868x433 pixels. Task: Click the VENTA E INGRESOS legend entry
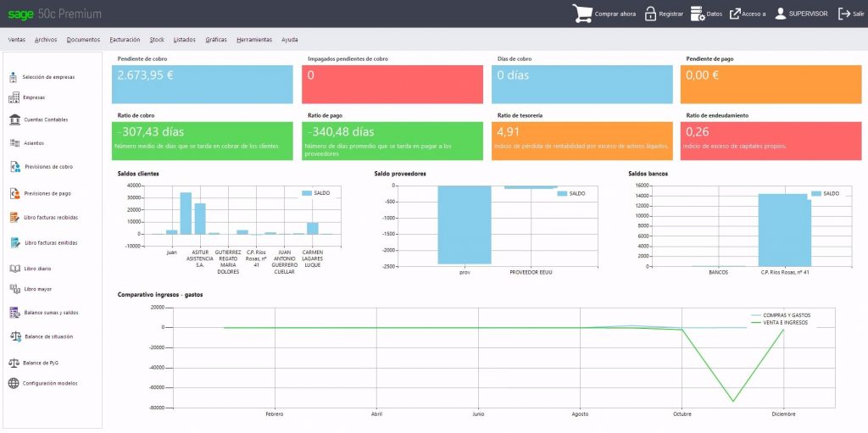coord(778,322)
